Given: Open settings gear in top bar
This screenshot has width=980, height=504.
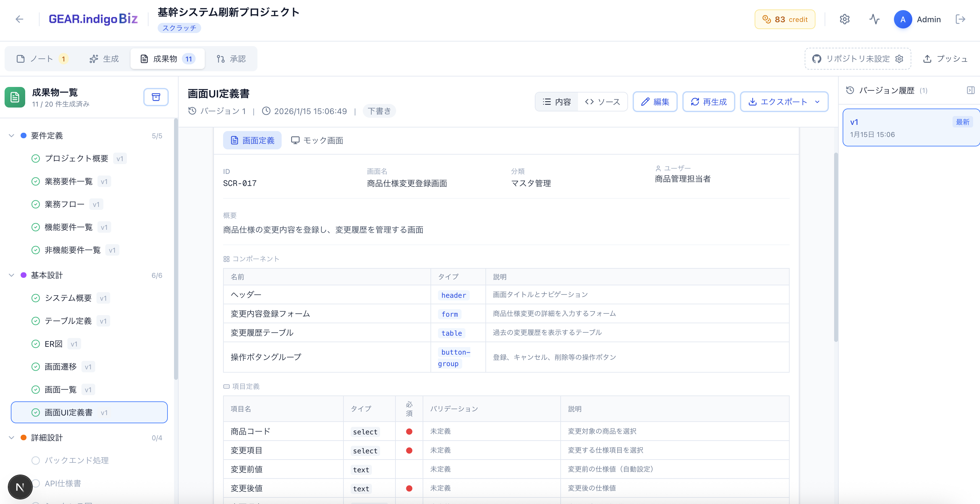Looking at the screenshot, I should click(x=844, y=19).
